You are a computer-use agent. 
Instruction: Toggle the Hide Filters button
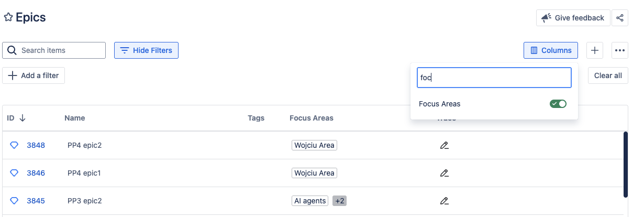tap(147, 50)
